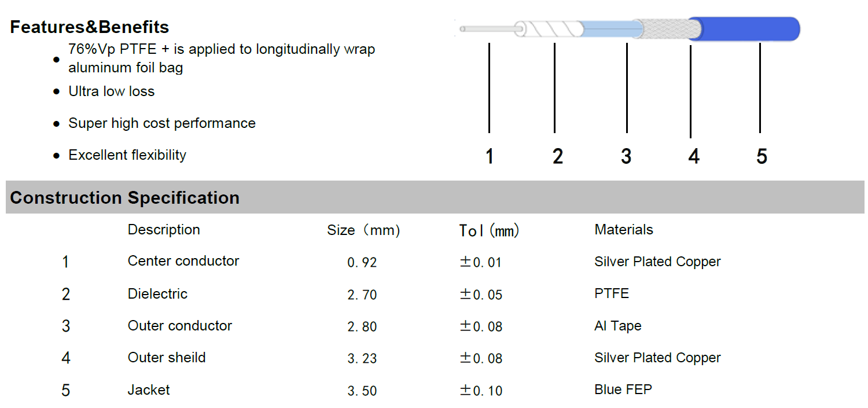Click the white spiral dielectric section
This screenshot has width=868, height=408.
tap(550, 29)
